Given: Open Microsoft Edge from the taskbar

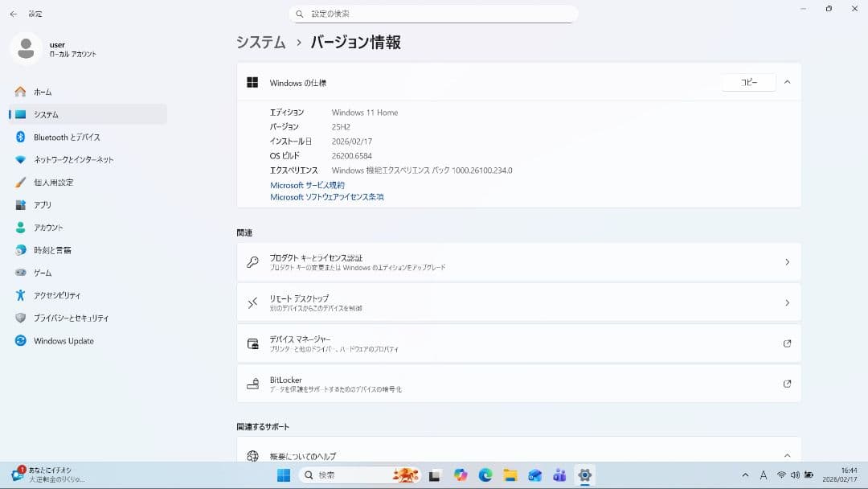Looking at the screenshot, I should pyautogui.click(x=485, y=475).
